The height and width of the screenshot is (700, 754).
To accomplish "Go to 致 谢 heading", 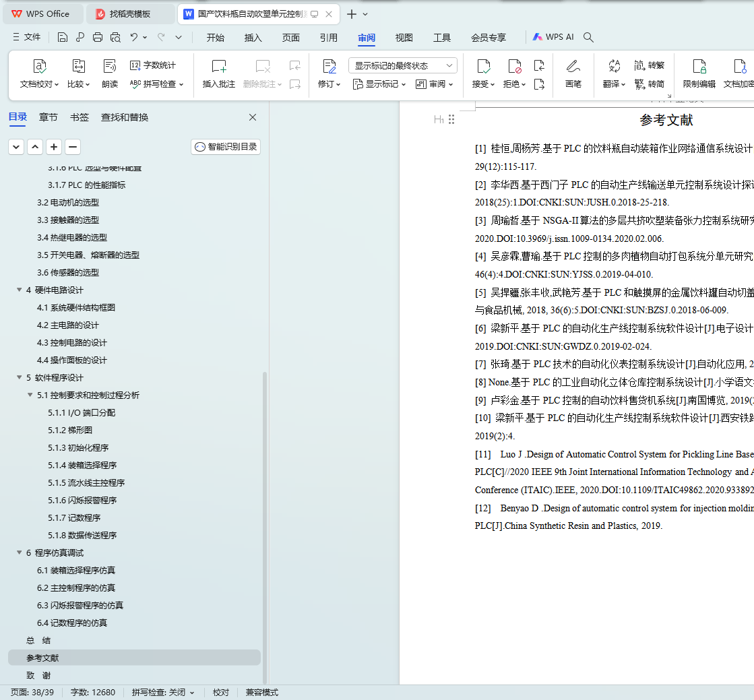I will click(x=38, y=676).
